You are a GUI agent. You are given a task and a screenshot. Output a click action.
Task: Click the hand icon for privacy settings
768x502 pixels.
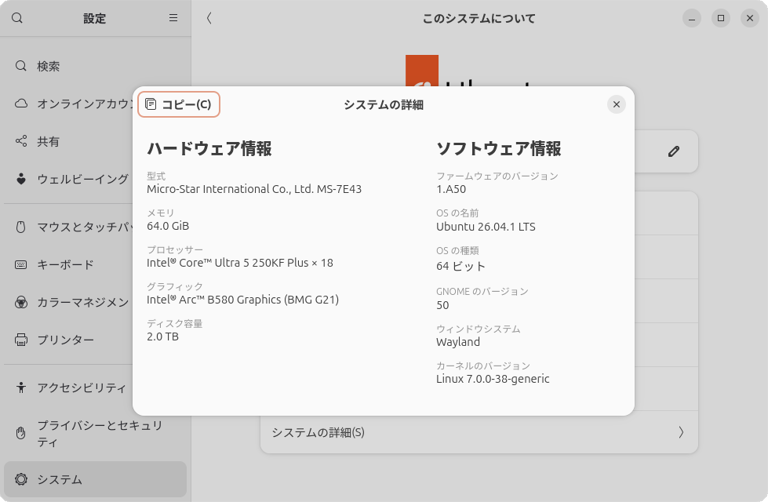pyautogui.click(x=21, y=433)
